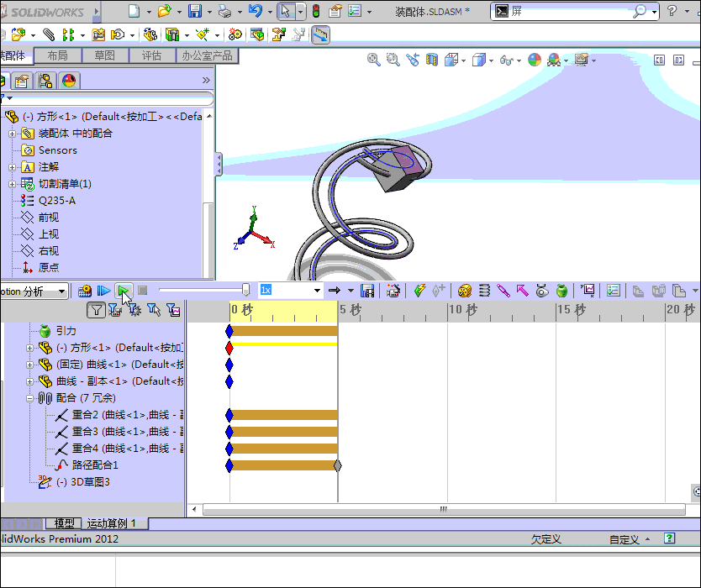Toggle the No Filter funnel button
This screenshot has height=588, width=701.
point(96,310)
